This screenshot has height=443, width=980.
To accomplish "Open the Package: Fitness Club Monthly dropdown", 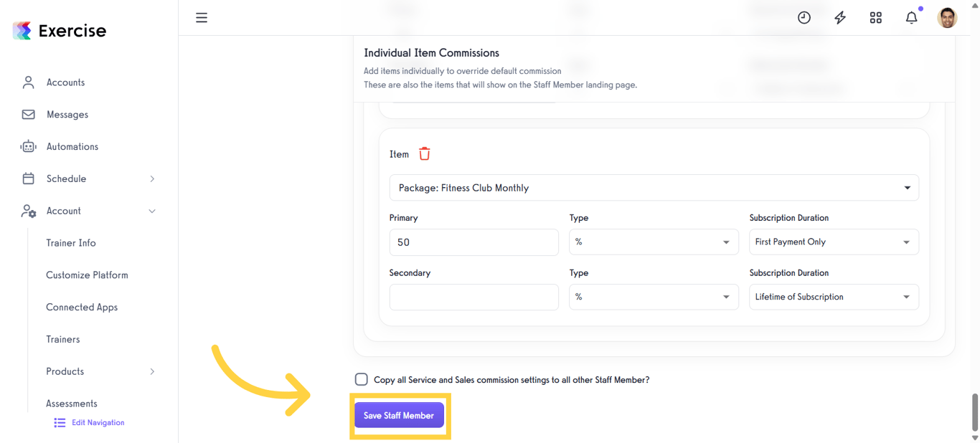I will click(x=654, y=188).
